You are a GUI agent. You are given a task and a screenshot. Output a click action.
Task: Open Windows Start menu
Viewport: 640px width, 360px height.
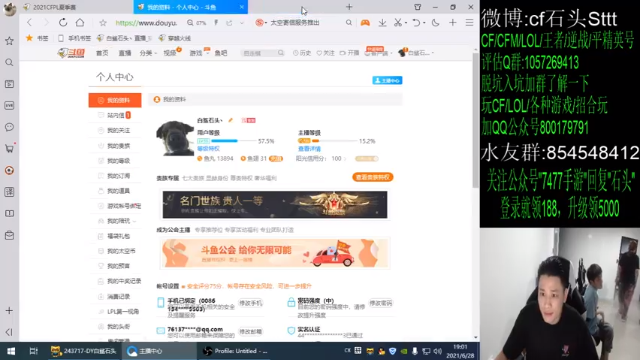[11, 351]
